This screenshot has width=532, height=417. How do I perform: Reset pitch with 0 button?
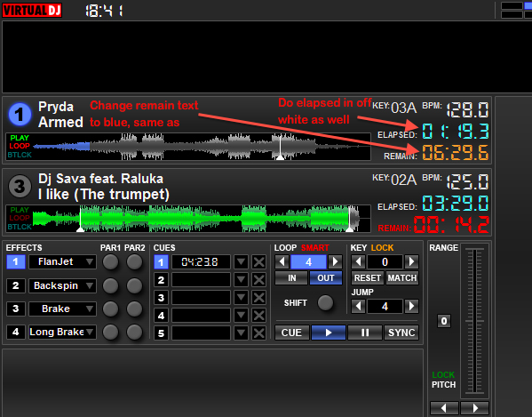444,321
